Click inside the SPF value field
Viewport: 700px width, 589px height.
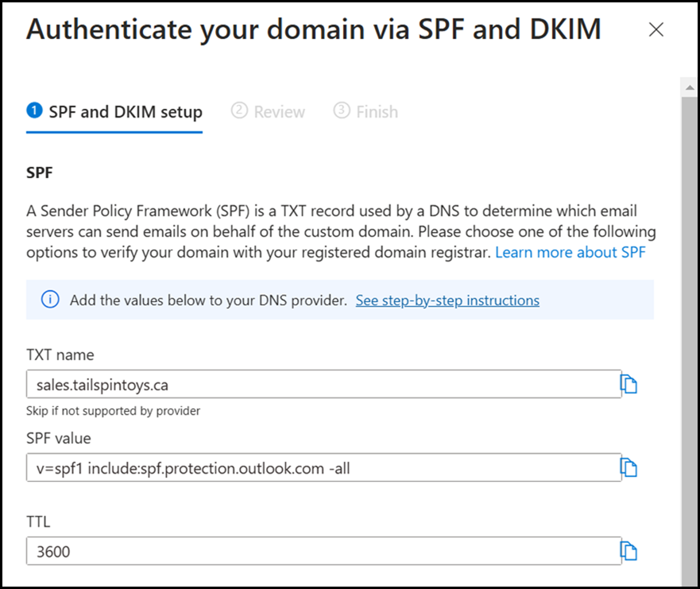coord(323,468)
